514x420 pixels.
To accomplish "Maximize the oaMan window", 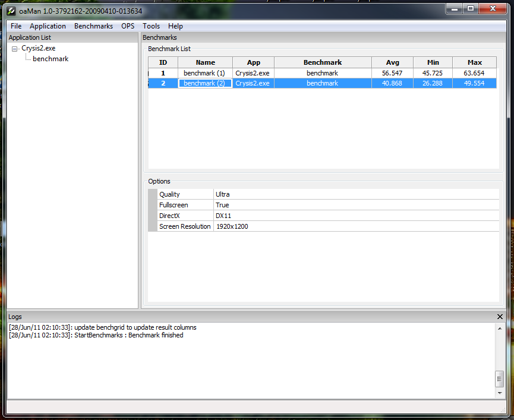I will click(471, 9).
